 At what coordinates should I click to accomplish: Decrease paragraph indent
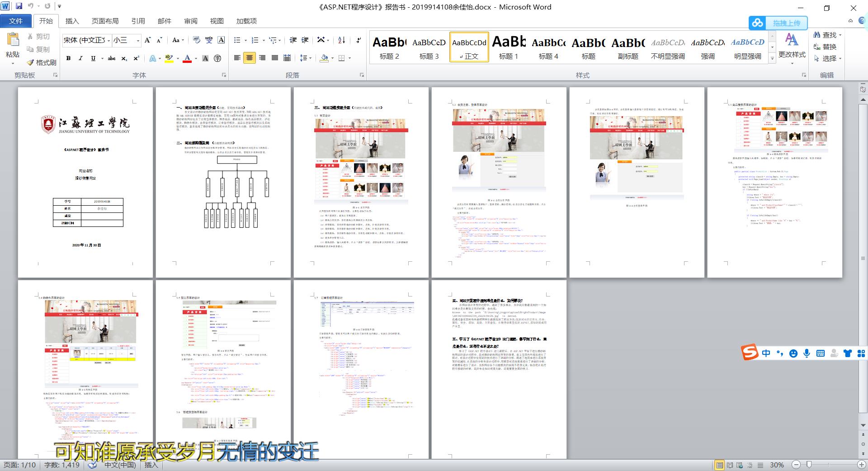(x=293, y=40)
